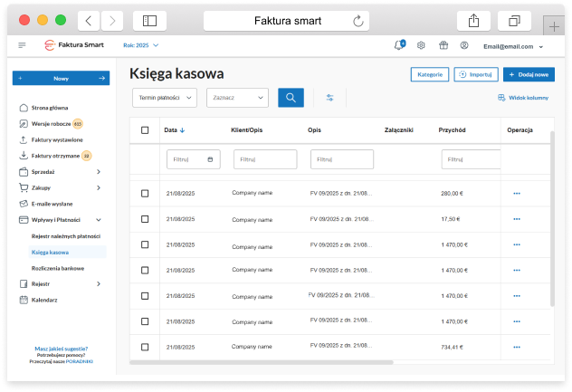
Task: Go to Faktury wystawione in sidebar
Action: [x=56, y=139]
